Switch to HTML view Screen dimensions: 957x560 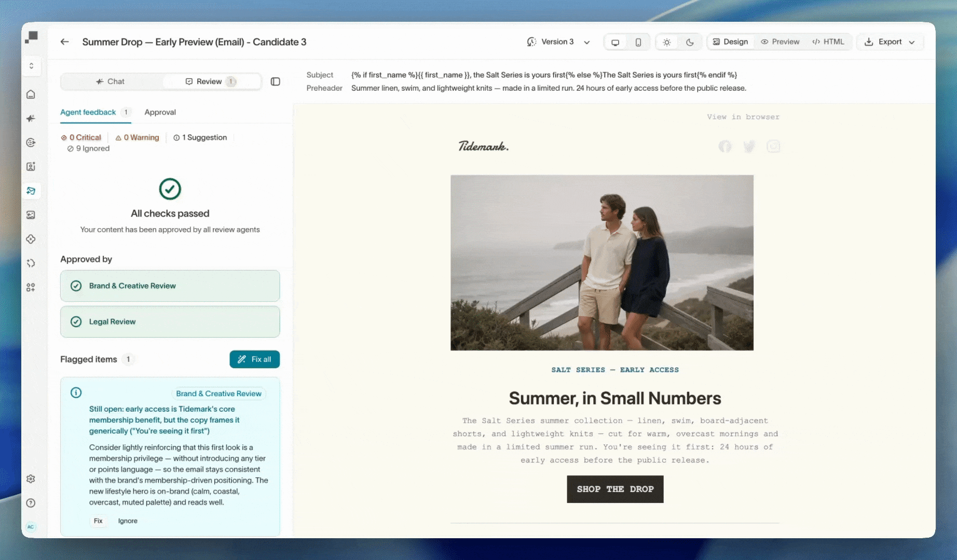pyautogui.click(x=828, y=42)
